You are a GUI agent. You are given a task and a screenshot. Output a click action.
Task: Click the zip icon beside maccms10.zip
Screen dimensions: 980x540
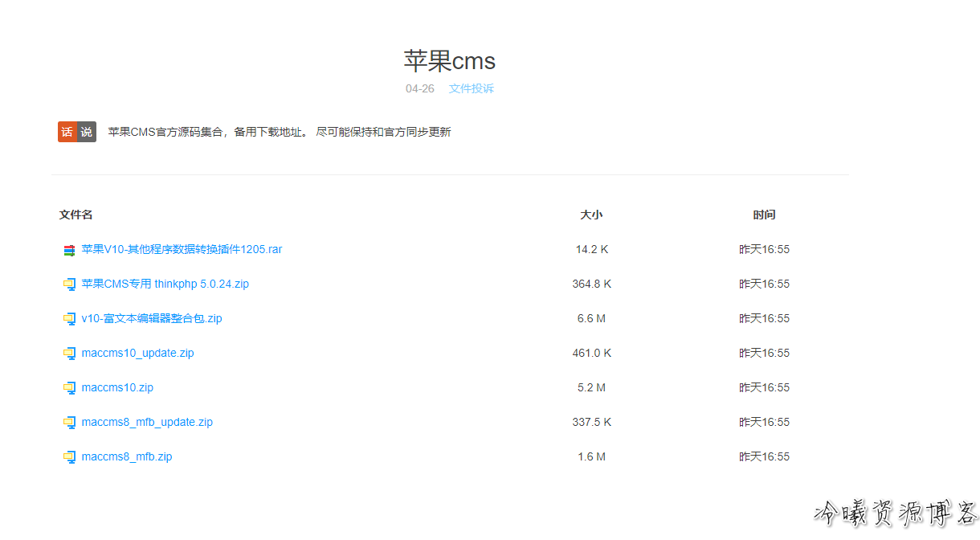point(69,388)
